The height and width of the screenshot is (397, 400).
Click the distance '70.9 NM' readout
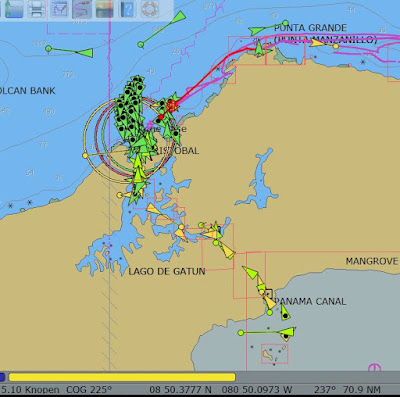[x=362, y=389]
